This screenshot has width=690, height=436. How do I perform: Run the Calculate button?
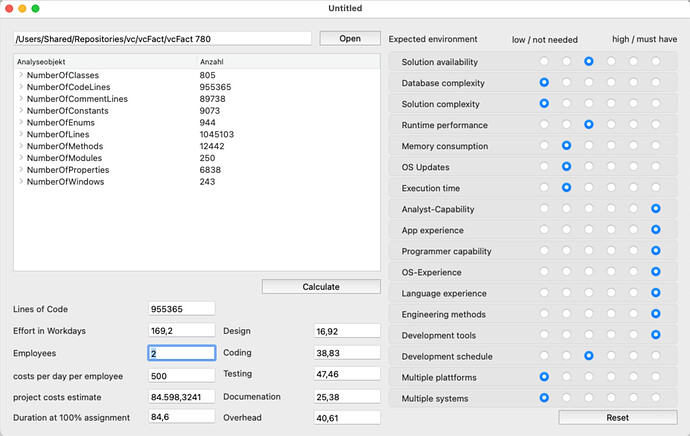point(321,286)
